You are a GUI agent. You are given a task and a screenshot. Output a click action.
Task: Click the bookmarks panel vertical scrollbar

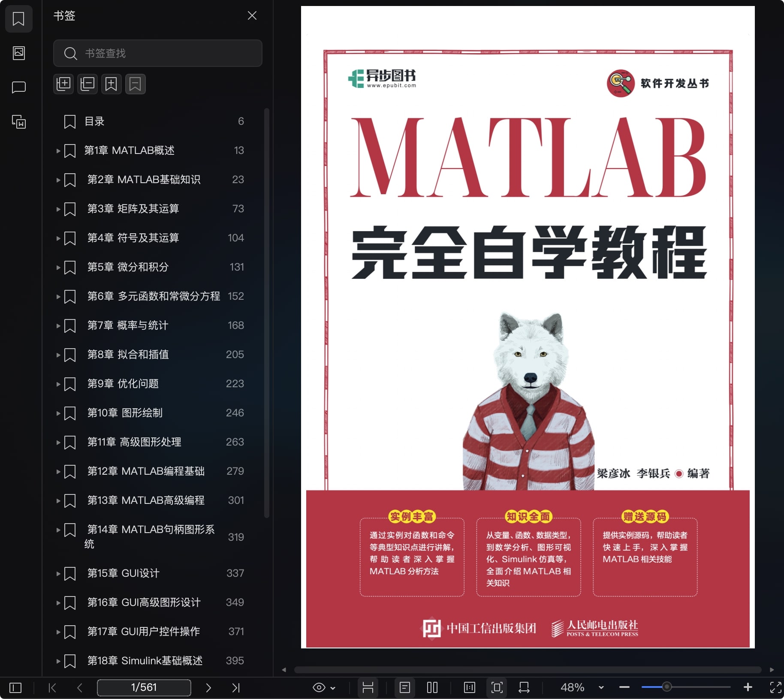pos(267,313)
